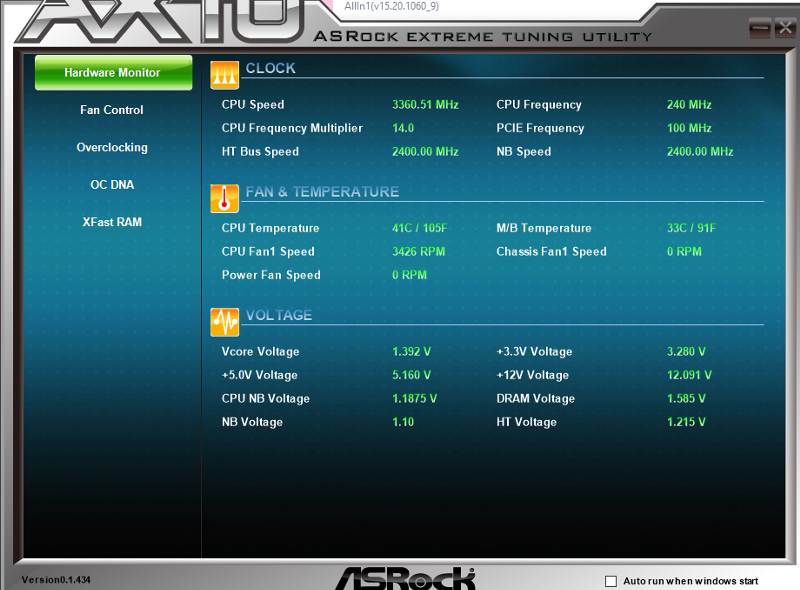800x590 pixels.
Task: Click CPU Temperature reading 41C / 105F
Action: click(x=419, y=228)
